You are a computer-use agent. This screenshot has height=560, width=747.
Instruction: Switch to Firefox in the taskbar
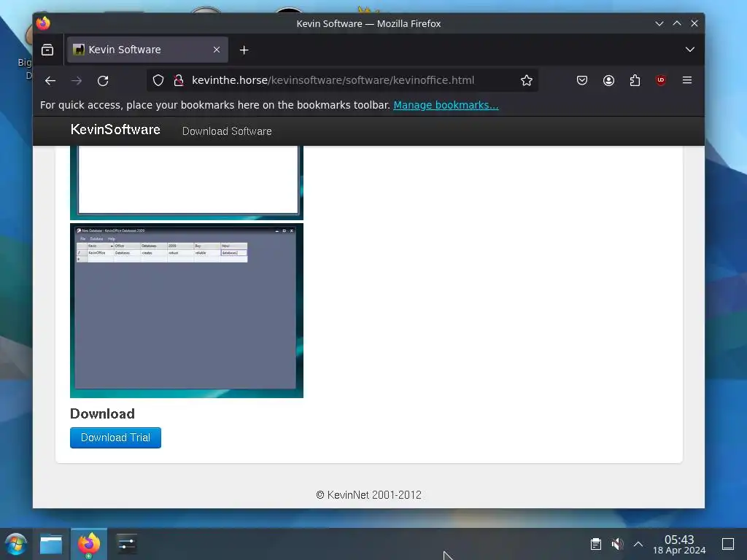tap(89, 544)
